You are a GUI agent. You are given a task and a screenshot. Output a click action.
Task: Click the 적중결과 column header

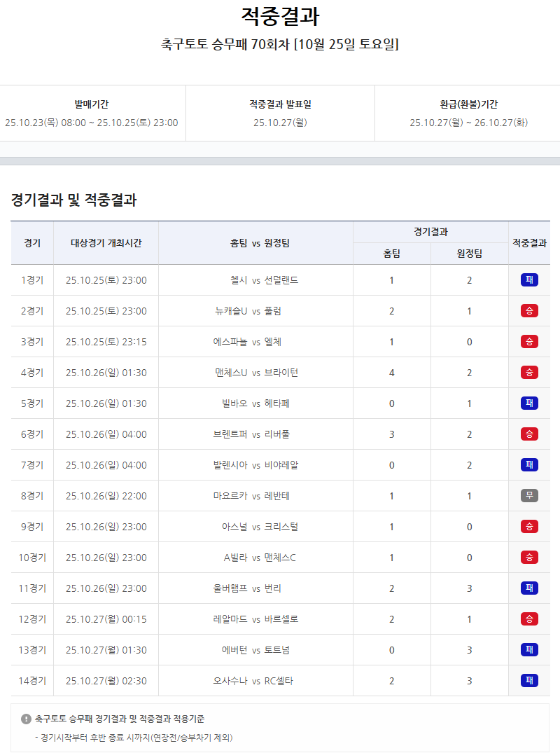tap(530, 242)
